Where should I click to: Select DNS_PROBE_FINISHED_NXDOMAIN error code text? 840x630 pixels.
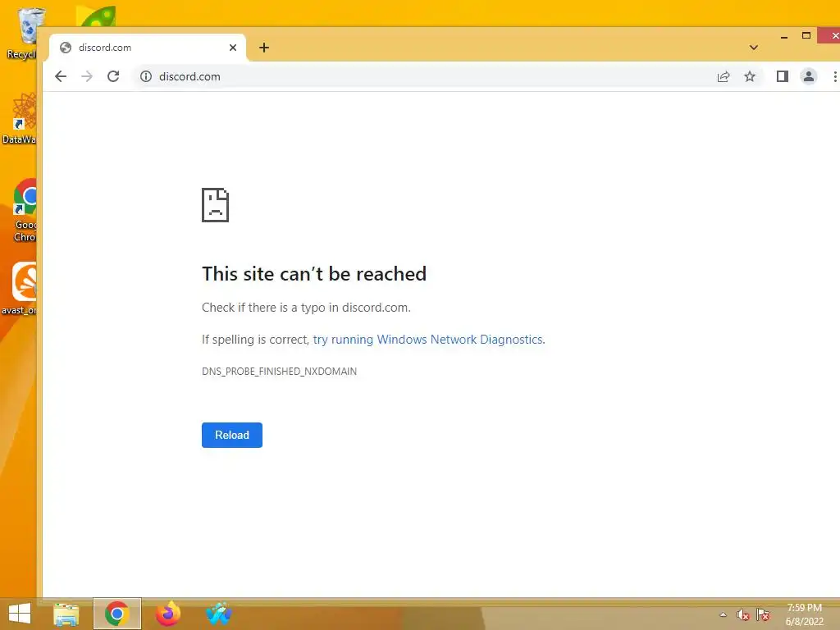pos(279,372)
